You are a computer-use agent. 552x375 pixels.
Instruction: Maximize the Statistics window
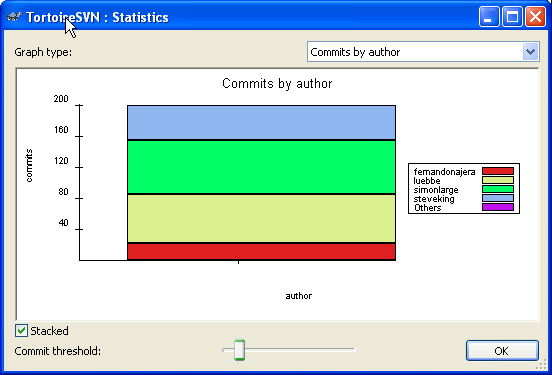pos(512,17)
